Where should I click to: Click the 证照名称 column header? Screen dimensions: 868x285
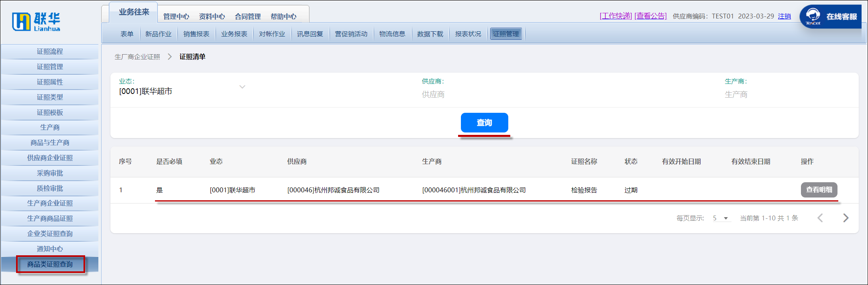point(584,161)
